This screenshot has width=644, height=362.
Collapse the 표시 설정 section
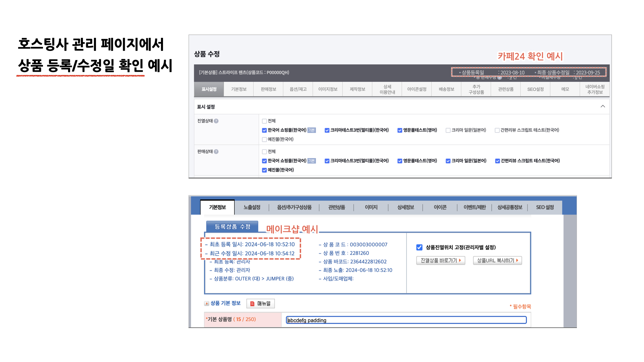coord(603,107)
